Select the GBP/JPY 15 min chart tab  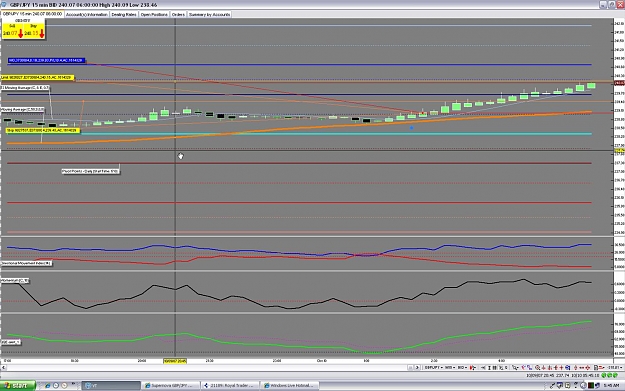(32, 14)
